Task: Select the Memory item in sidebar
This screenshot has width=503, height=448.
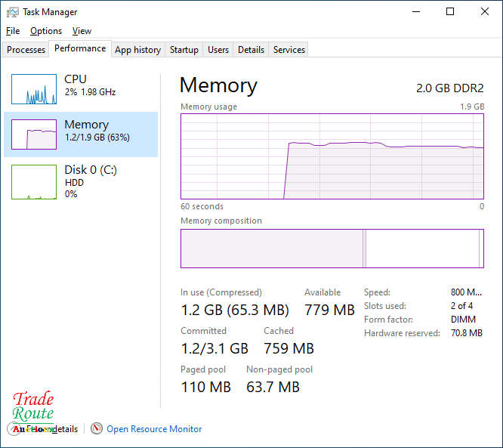Action: pyautogui.click(x=81, y=134)
